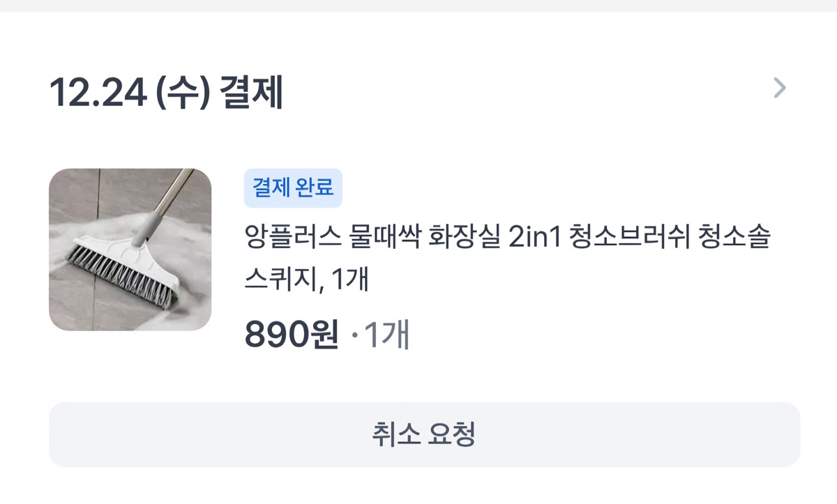Select the ·1개 quantity label beside the price
837x504 pixels.
380,335
